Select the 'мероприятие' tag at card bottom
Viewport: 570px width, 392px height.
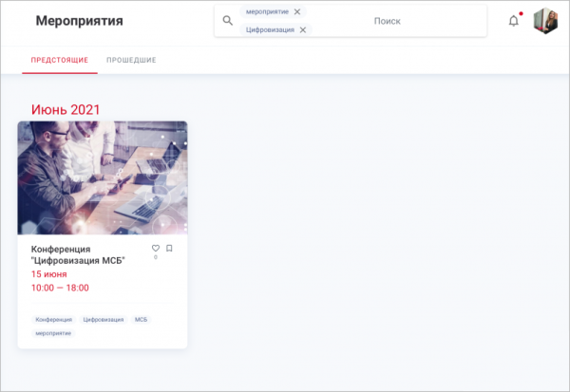53,333
